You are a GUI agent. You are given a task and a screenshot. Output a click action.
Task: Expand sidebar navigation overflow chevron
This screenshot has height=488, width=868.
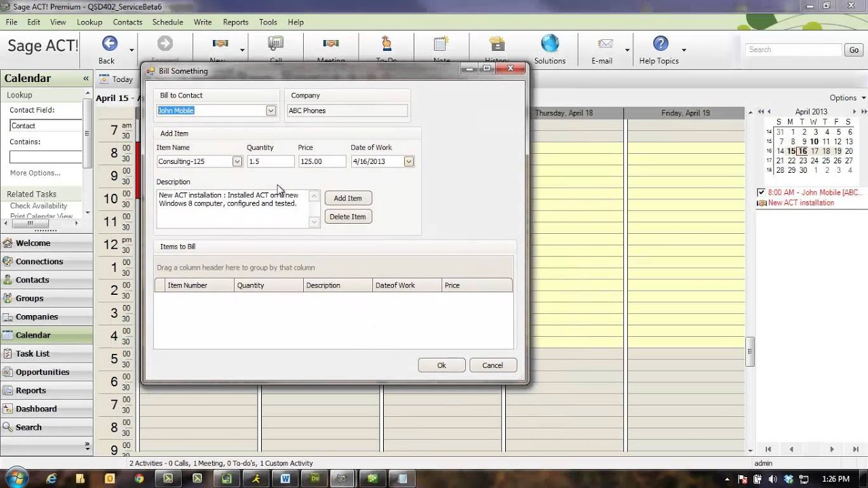pos(87,445)
